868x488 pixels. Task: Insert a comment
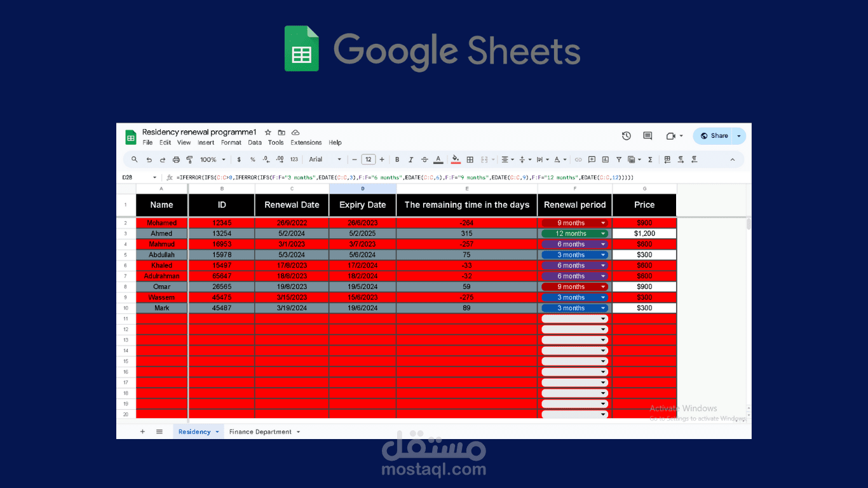[592, 159]
